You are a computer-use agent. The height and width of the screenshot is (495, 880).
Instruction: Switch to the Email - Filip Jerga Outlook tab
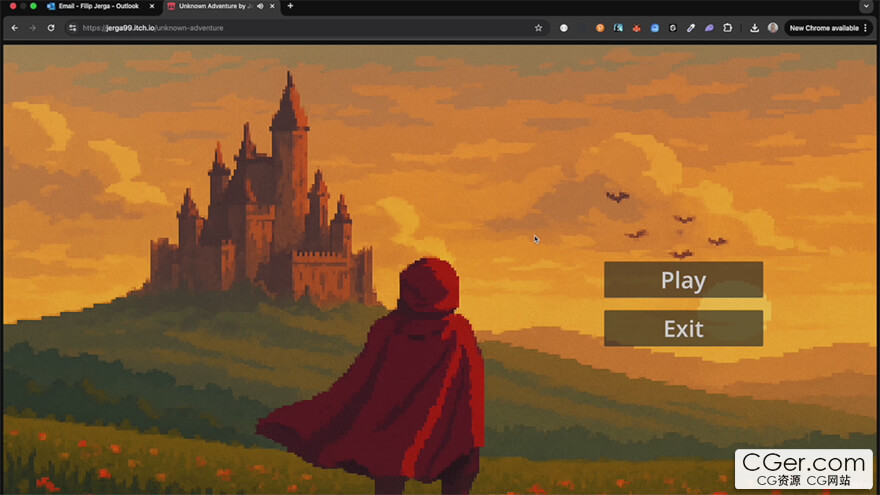tap(98, 6)
